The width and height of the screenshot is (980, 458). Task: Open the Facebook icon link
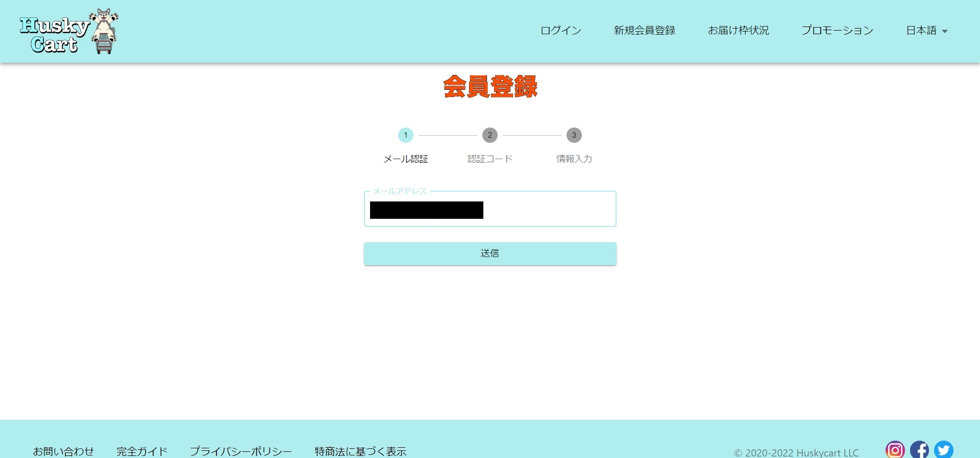click(x=919, y=450)
